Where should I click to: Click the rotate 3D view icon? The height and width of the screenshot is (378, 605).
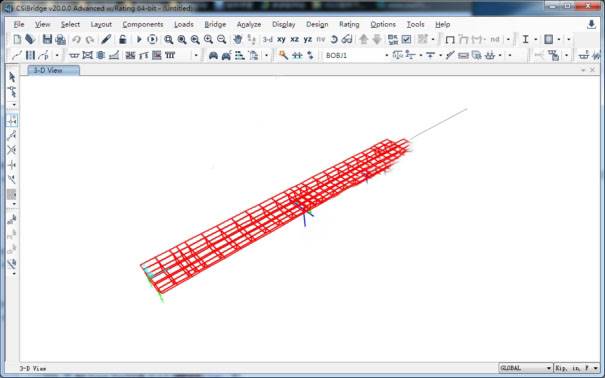coord(334,39)
